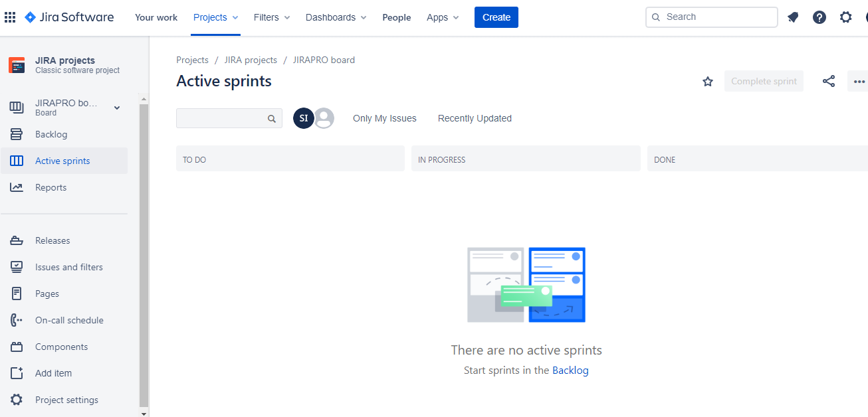Toggle the SI user avatar filter
This screenshot has width=868, height=417.
pyautogui.click(x=303, y=118)
